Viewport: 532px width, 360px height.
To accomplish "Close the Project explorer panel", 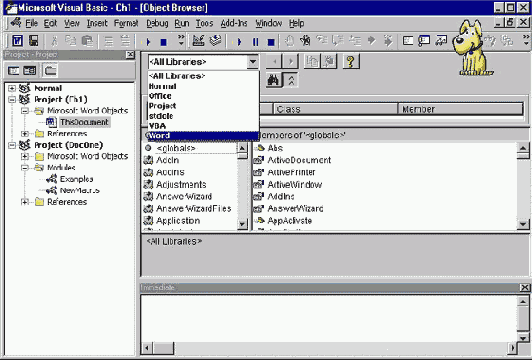I will pyautogui.click(x=130, y=54).
